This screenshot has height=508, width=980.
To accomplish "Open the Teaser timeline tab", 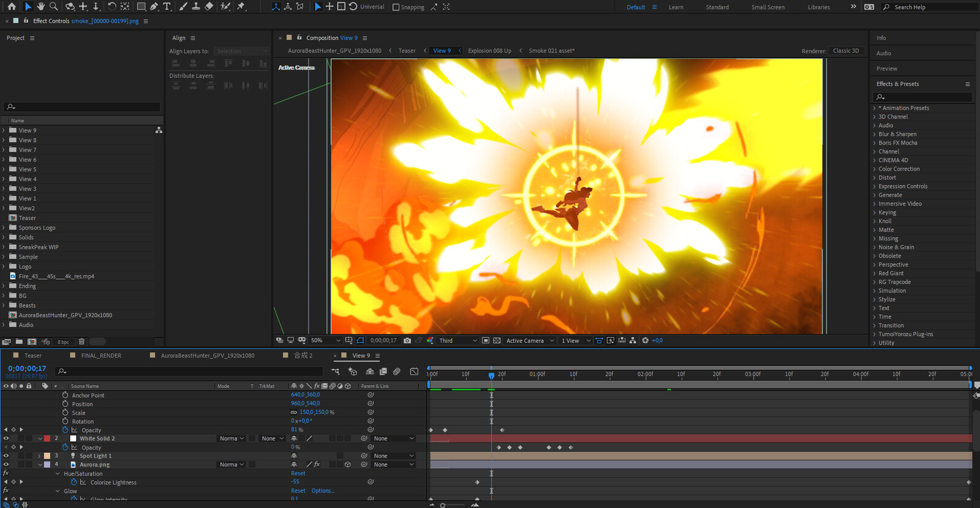I will 33,356.
